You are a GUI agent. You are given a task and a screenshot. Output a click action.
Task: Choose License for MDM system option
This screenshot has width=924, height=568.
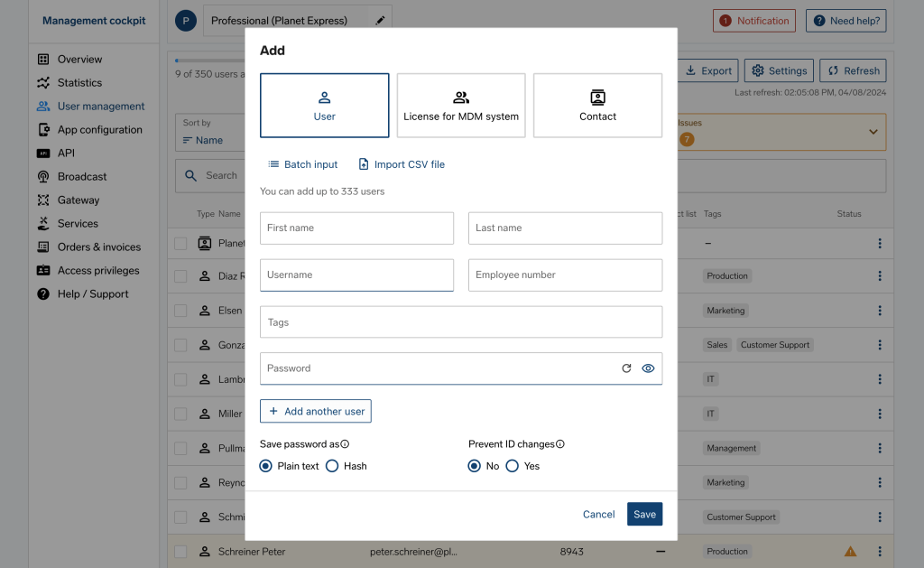pos(460,105)
